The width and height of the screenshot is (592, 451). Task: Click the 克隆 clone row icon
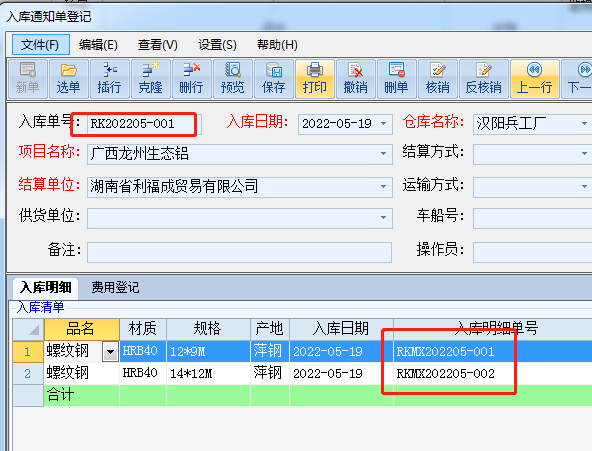click(x=150, y=79)
